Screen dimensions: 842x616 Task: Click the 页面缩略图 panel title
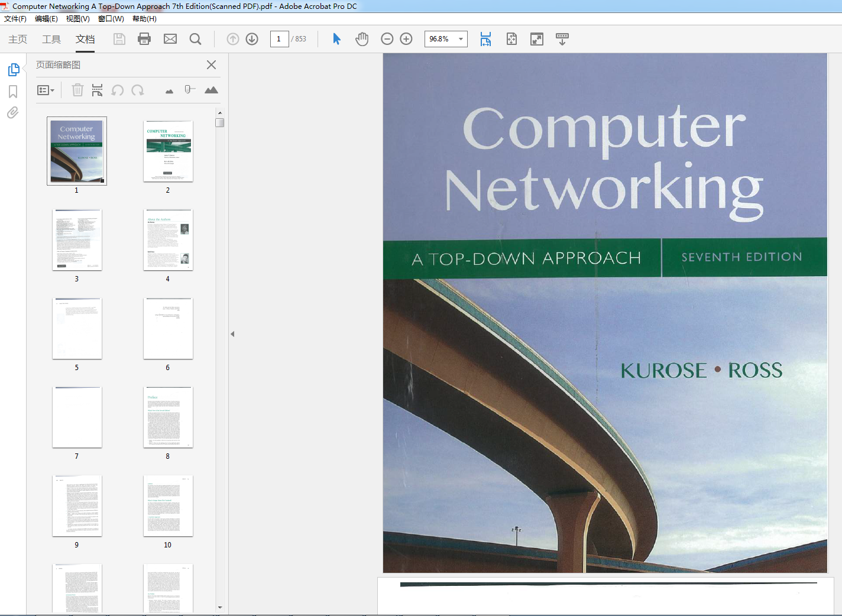58,64
